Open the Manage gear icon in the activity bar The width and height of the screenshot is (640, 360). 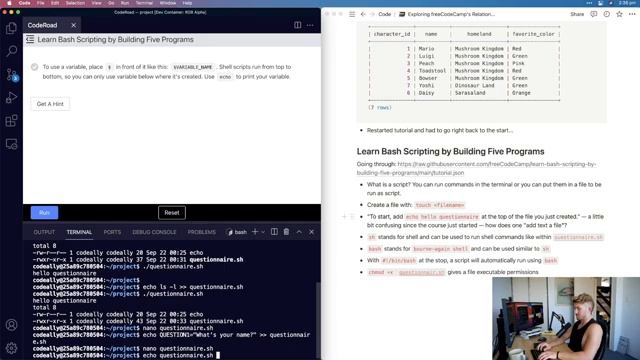(11, 348)
